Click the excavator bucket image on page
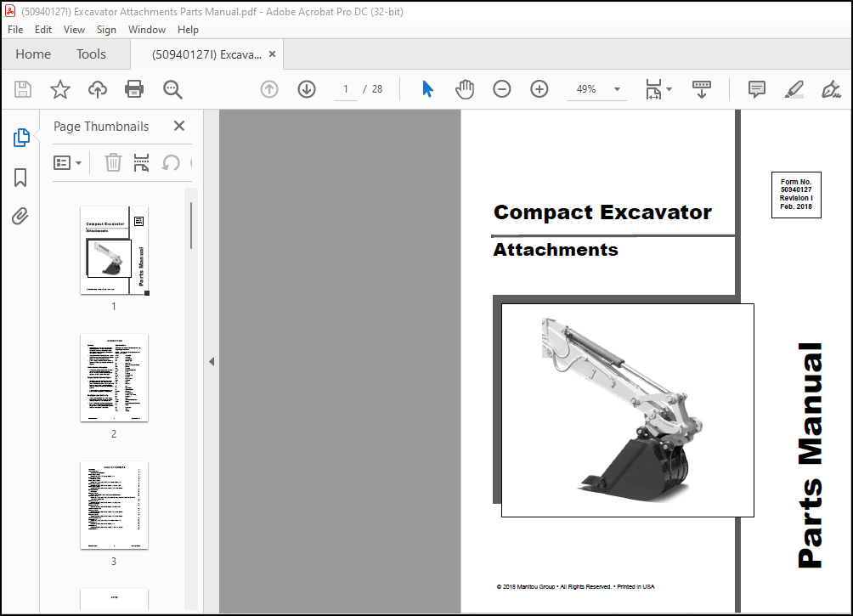Viewport: 853px width, 616px height. coord(627,410)
